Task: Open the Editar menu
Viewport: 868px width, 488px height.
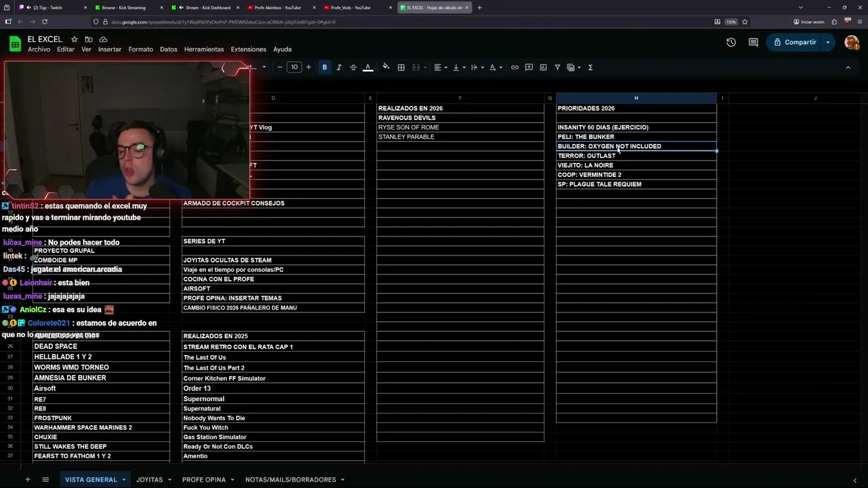Action: click(x=66, y=49)
